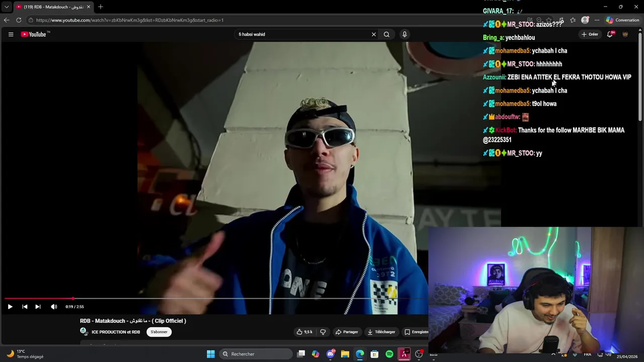This screenshot has height=362, width=644.
Task: Click the FRA keyboard language indicator
Action: click(587, 354)
